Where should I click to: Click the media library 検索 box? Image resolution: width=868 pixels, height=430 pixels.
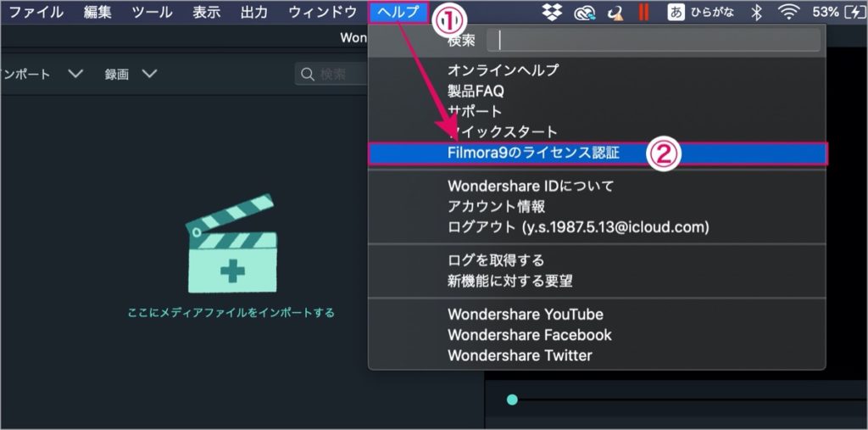(x=332, y=74)
